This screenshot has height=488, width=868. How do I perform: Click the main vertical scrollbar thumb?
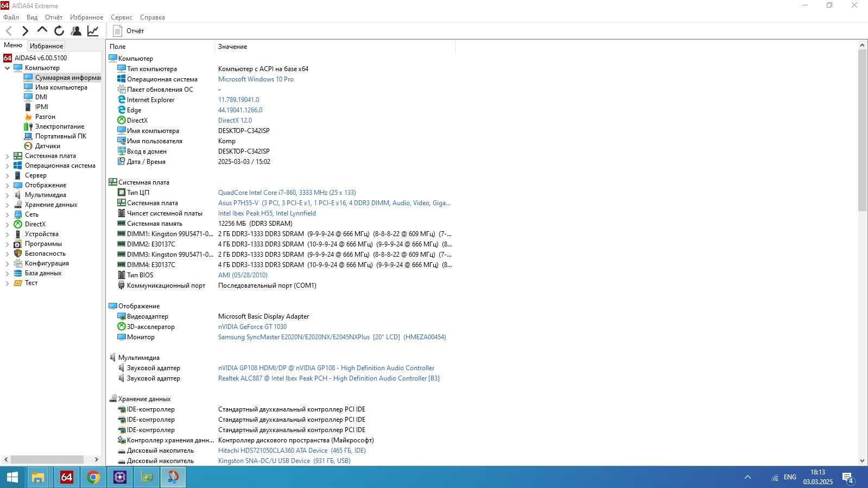click(x=862, y=130)
